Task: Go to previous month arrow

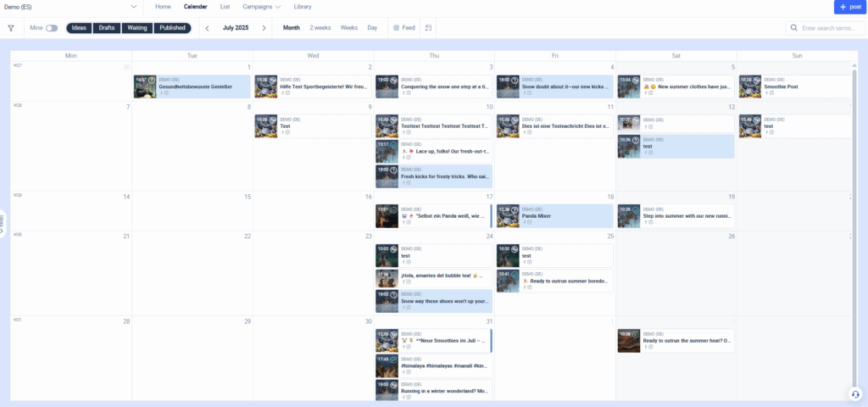Action: (x=208, y=28)
